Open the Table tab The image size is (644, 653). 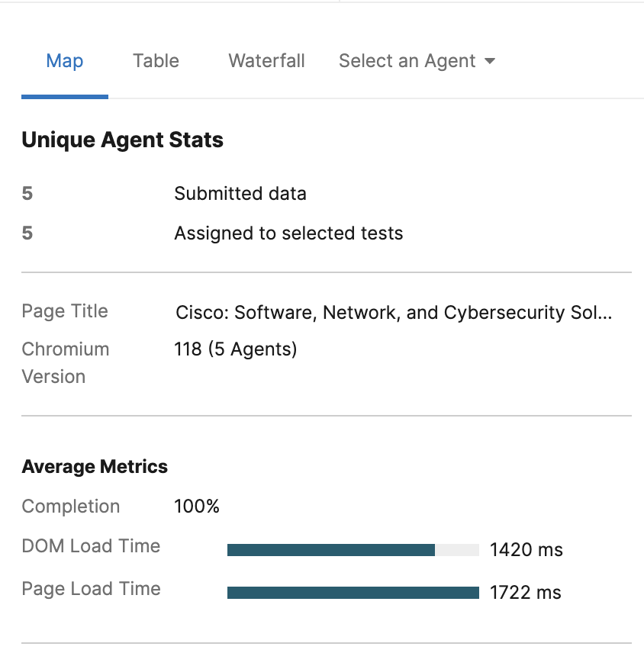point(156,61)
